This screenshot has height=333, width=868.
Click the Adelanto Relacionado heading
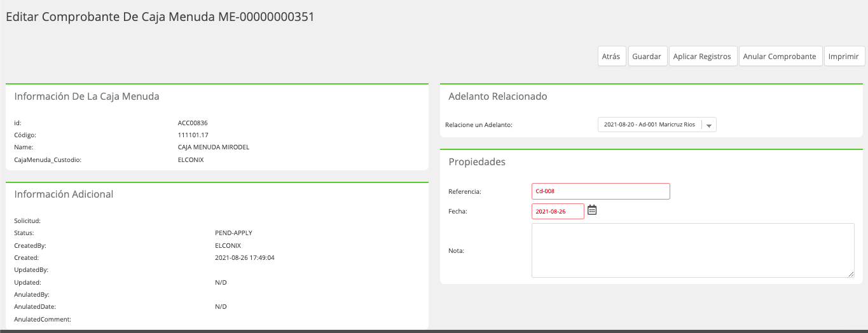pyautogui.click(x=498, y=97)
